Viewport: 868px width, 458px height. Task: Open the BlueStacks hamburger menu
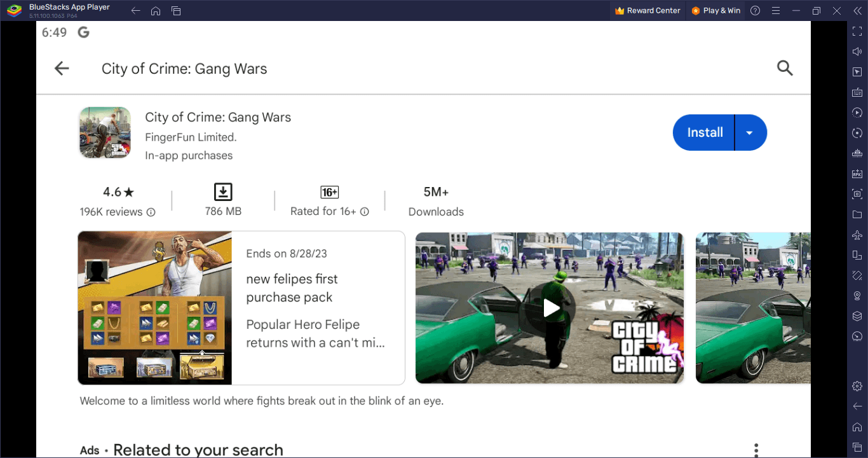775,11
